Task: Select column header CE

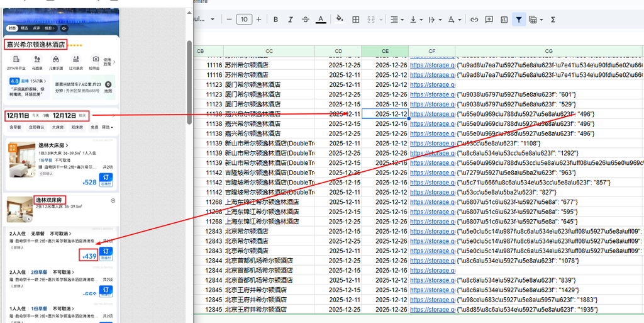Action: pos(385,51)
